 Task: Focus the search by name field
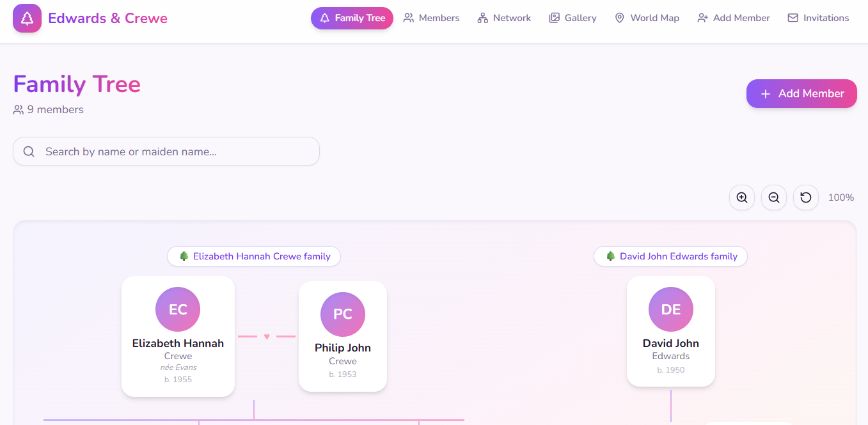[166, 151]
